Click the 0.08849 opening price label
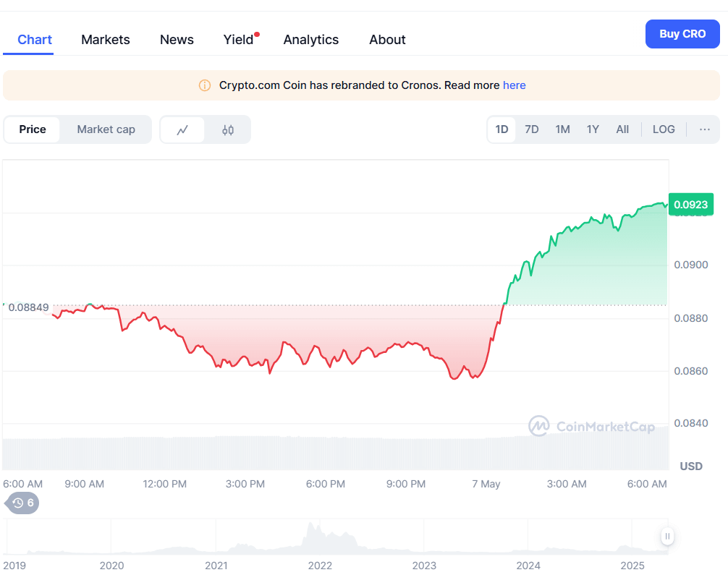The height and width of the screenshot is (588, 728). [28, 307]
